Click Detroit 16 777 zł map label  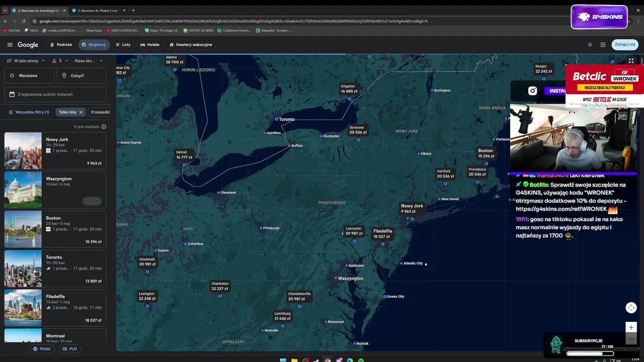pyautogui.click(x=184, y=155)
